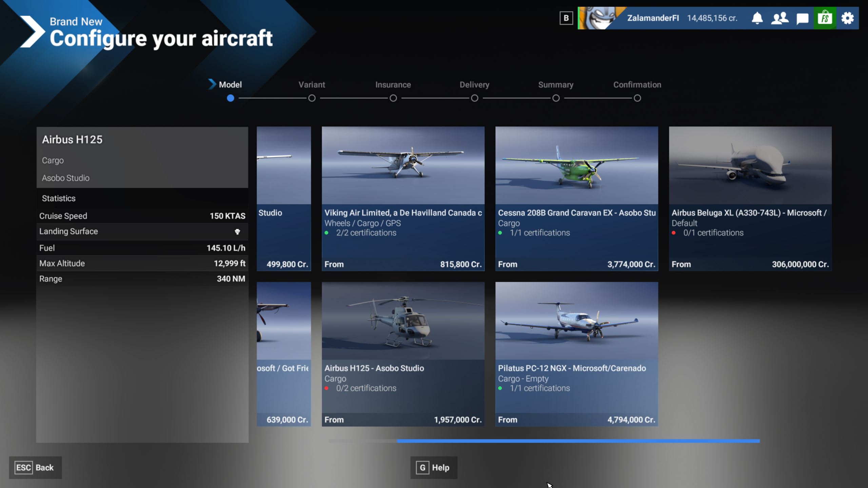Click the Model progress dot

(231, 98)
